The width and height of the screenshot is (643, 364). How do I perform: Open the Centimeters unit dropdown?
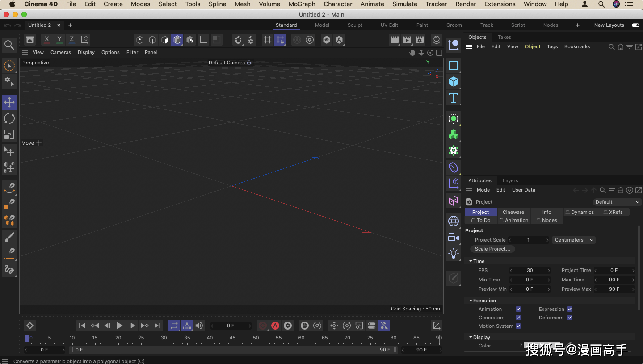[x=574, y=240]
